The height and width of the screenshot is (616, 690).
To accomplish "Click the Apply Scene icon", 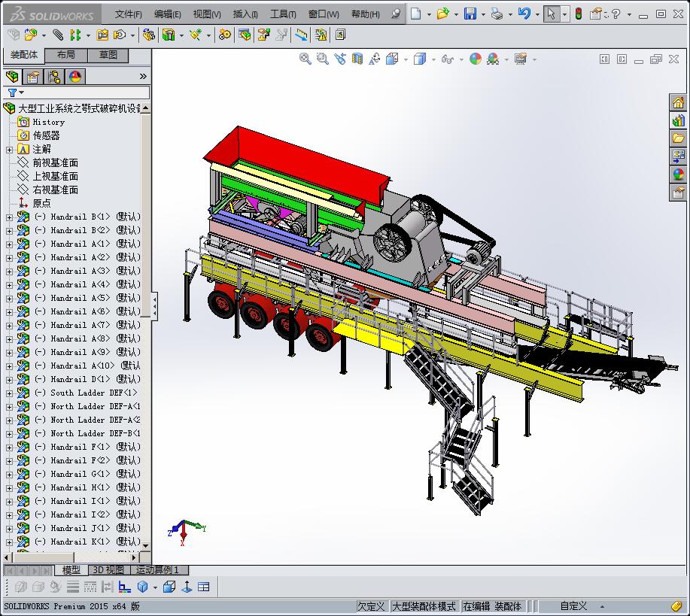I will [x=493, y=59].
